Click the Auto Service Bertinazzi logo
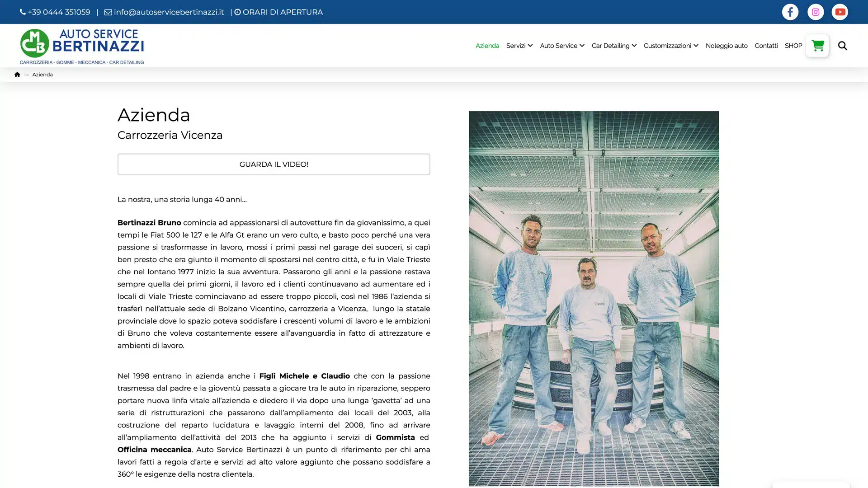The height and width of the screenshot is (488, 868). click(x=82, y=46)
